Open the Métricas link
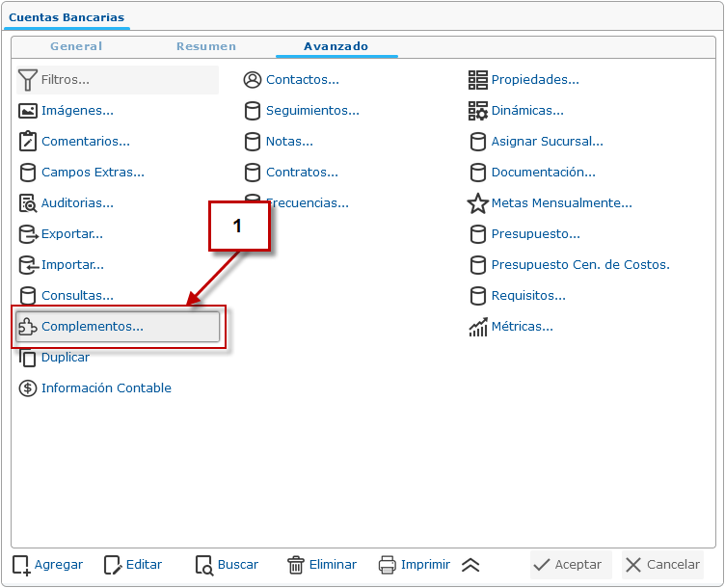 (x=523, y=327)
